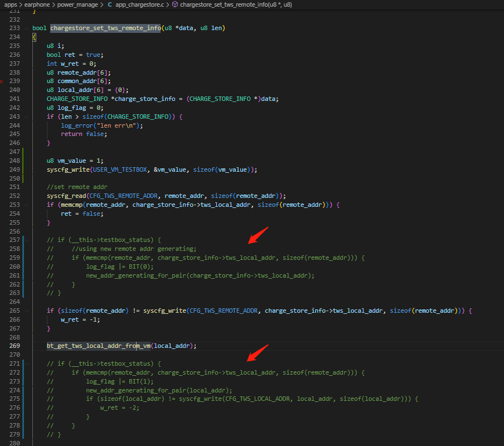Click 'log_flag = 0' declaration
Screen dimensions: 504x446
(79, 108)
